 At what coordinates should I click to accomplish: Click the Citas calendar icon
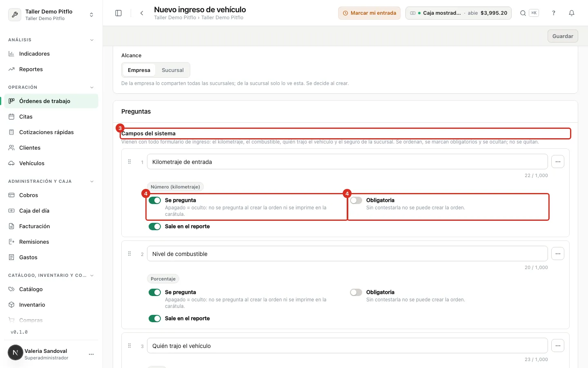[x=11, y=117]
